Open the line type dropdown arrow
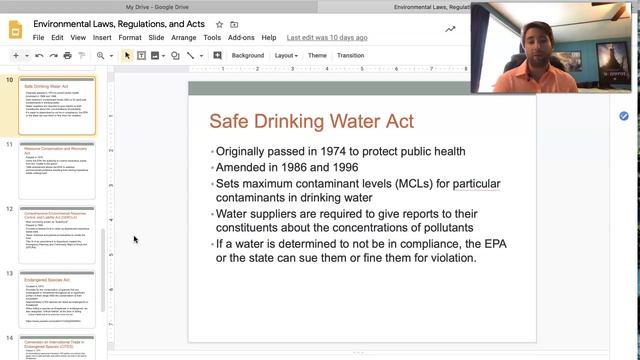 [x=201, y=56]
